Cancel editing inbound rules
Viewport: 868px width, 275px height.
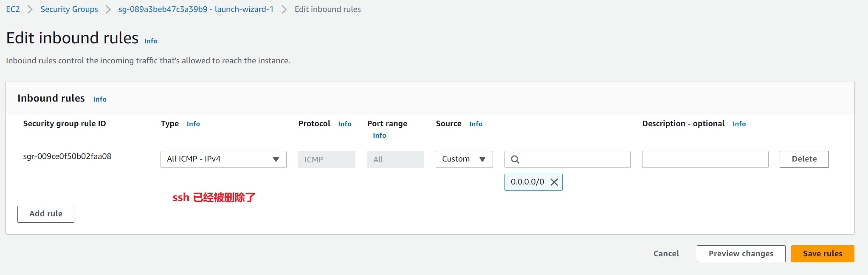[x=666, y=254]
